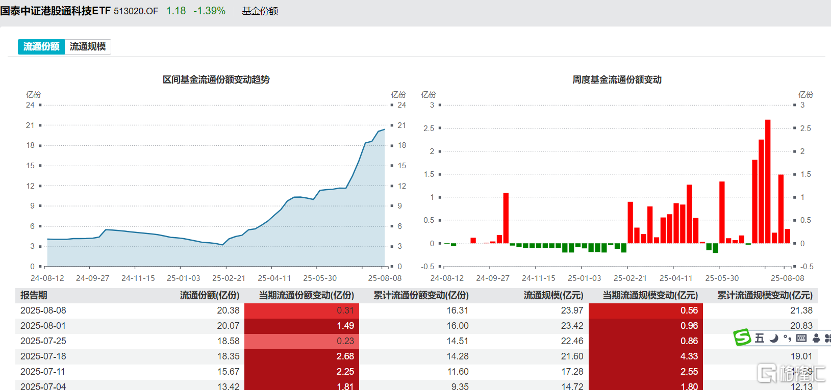Screen dimensions: 832x390
Task: Open the soft keyboard icon in IME bar
Action: coord(801,337)
